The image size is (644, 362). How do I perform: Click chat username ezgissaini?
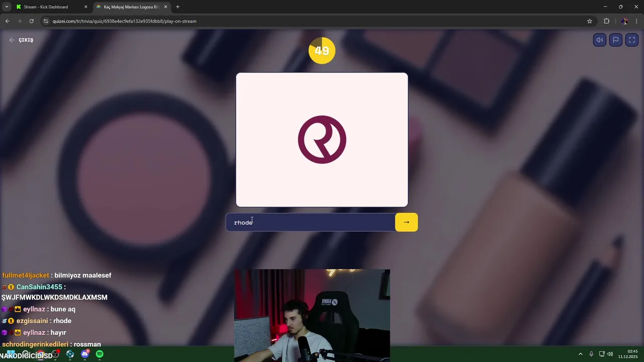coord(32,321)
